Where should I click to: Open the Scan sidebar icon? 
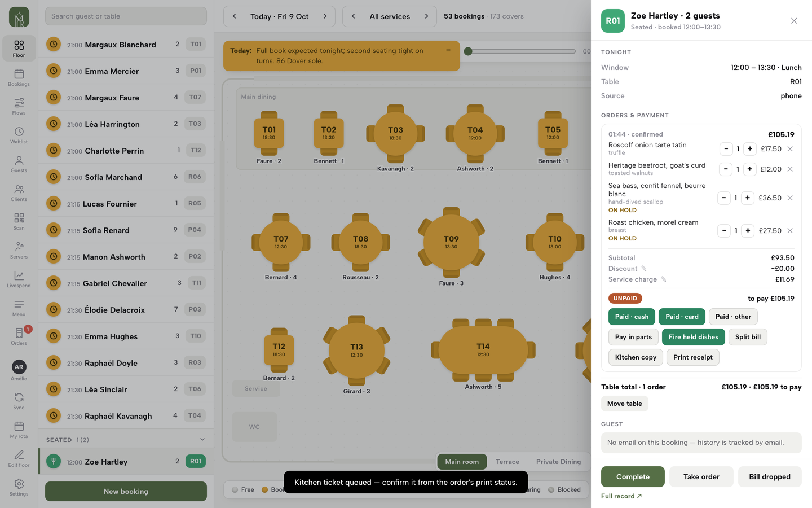19,221
